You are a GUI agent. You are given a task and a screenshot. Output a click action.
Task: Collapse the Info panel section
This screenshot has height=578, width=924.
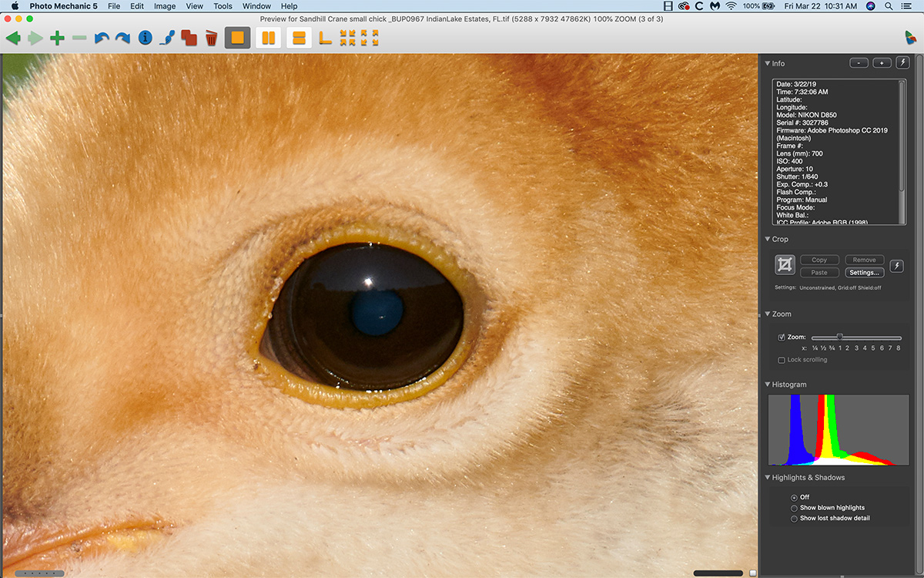(768, 63)
